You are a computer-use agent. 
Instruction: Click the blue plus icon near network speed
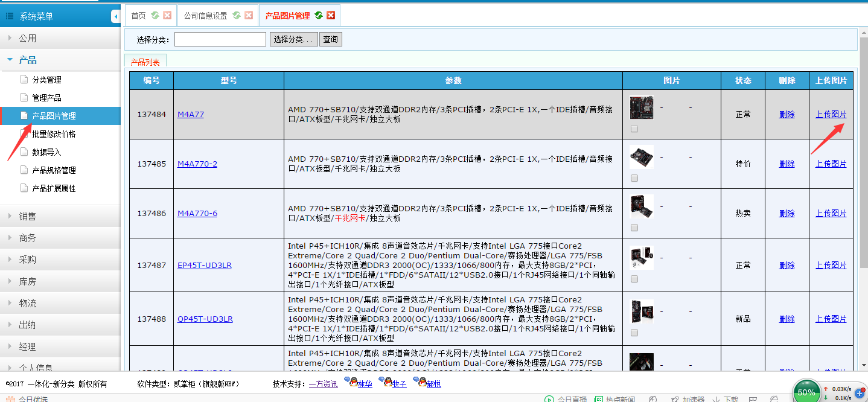(x=860, y=393)
